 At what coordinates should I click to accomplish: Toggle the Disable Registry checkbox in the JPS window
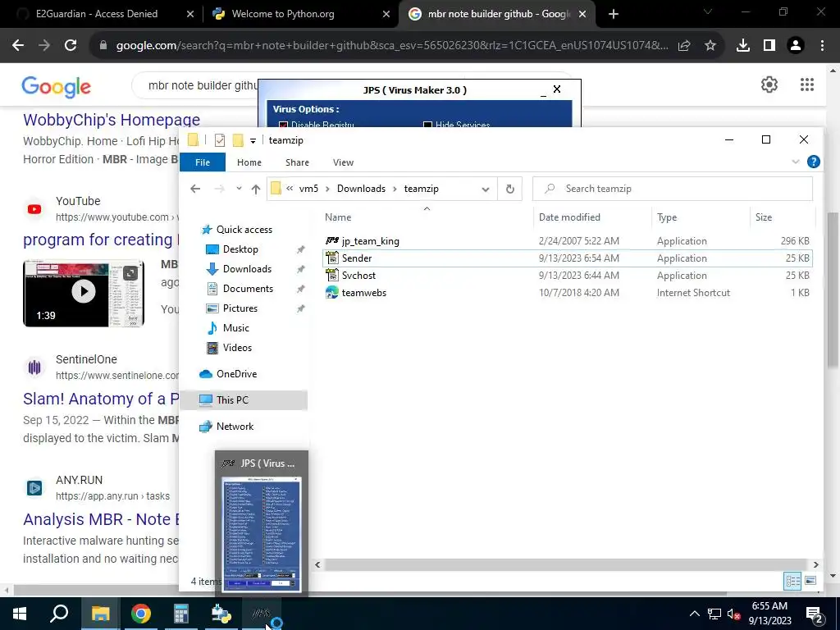pyautogui.click(x=283, y=125)
